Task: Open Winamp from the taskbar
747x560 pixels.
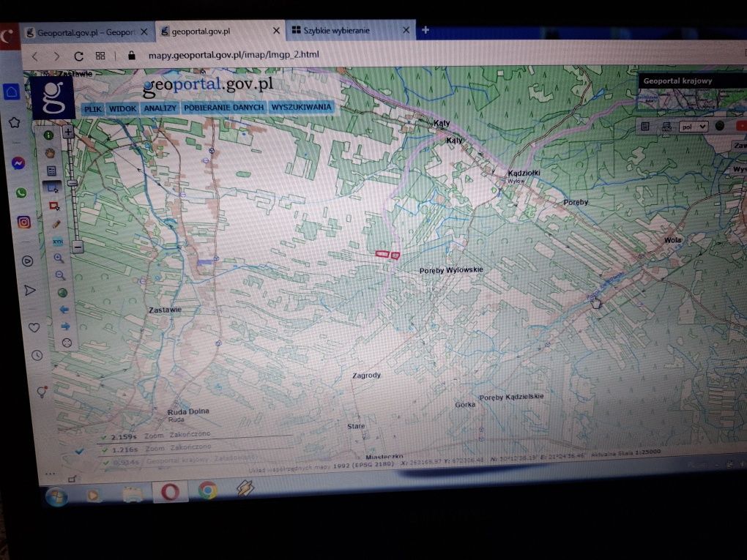Action: pyautogui.click(x=245, y=488)
